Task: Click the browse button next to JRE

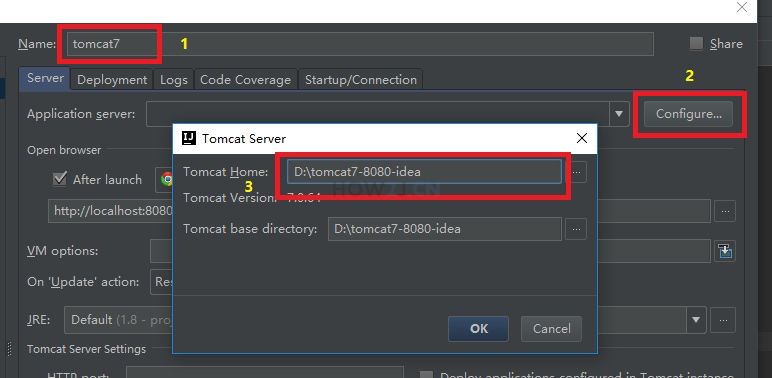Action: tap(723, 320)
